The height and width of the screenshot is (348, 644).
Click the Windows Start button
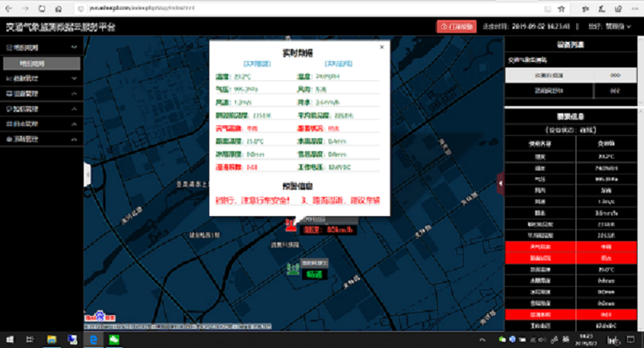[x=10, y=339]
